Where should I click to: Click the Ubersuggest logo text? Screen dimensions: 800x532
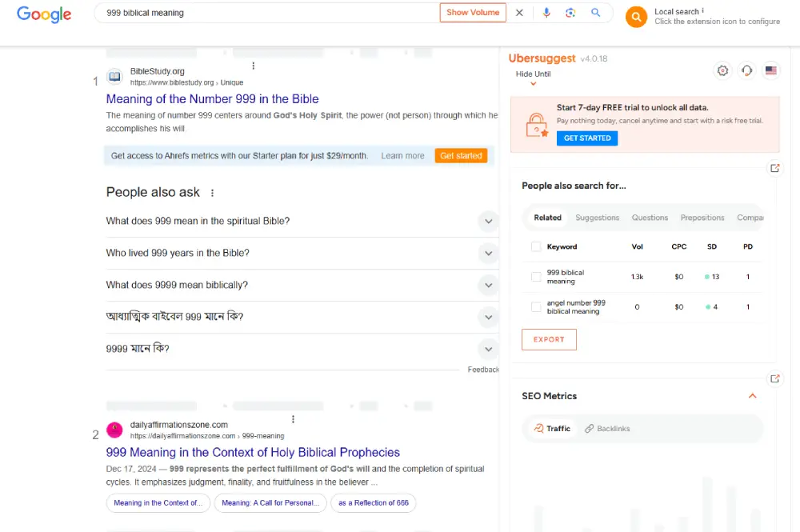[x=542, y=58]
